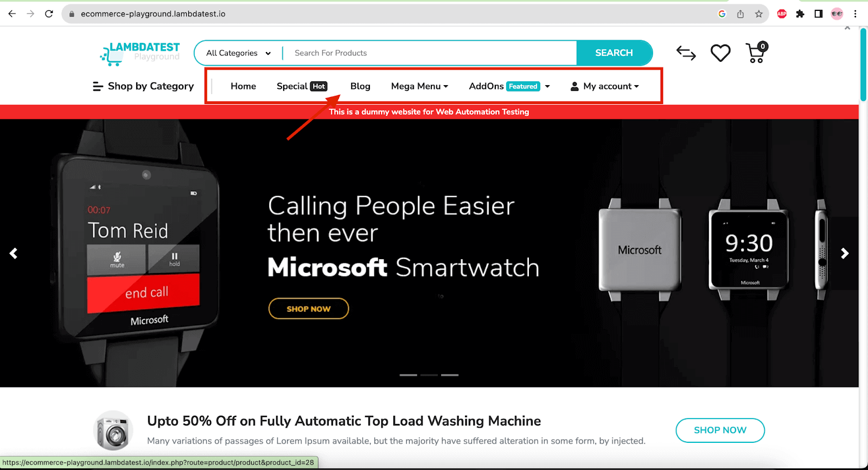Expand the All Categories dropdown
This screenshot has height=470, width=868.
click(x=238, y=53)
